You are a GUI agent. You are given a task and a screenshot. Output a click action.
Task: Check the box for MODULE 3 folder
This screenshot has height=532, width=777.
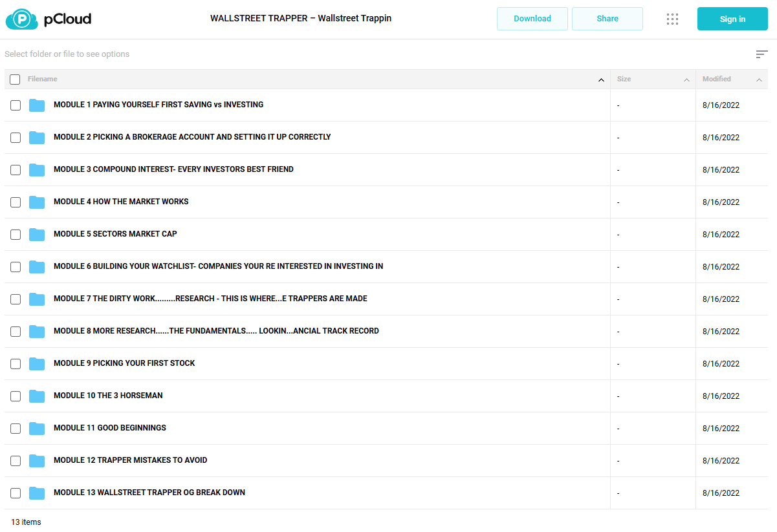(x=16, y=170)
